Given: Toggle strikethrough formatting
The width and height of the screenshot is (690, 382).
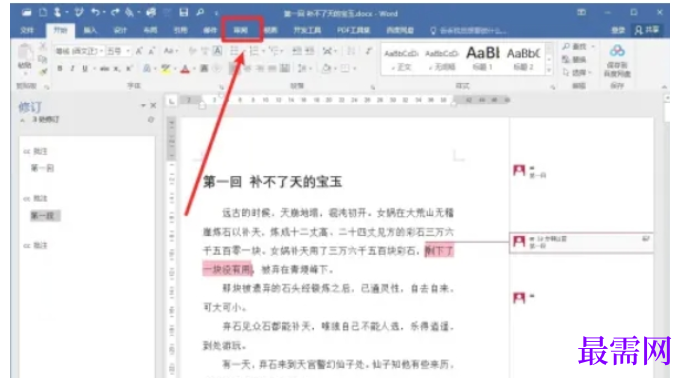Looking at the screenshot, I should 104,68.
